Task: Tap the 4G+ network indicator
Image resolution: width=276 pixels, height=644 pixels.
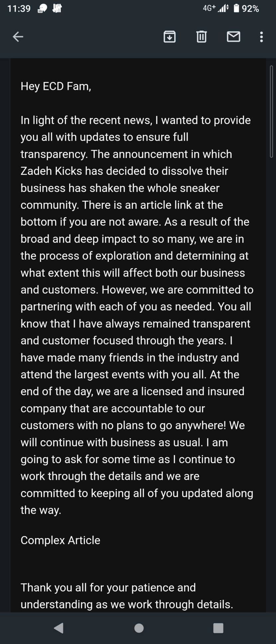Action: tap(209, 8)
